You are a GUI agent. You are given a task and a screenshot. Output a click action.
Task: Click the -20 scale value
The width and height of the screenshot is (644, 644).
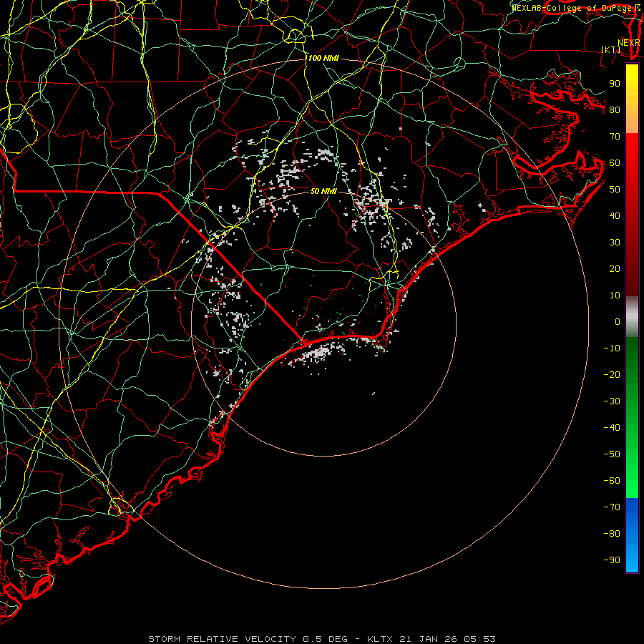coord(612,374)
